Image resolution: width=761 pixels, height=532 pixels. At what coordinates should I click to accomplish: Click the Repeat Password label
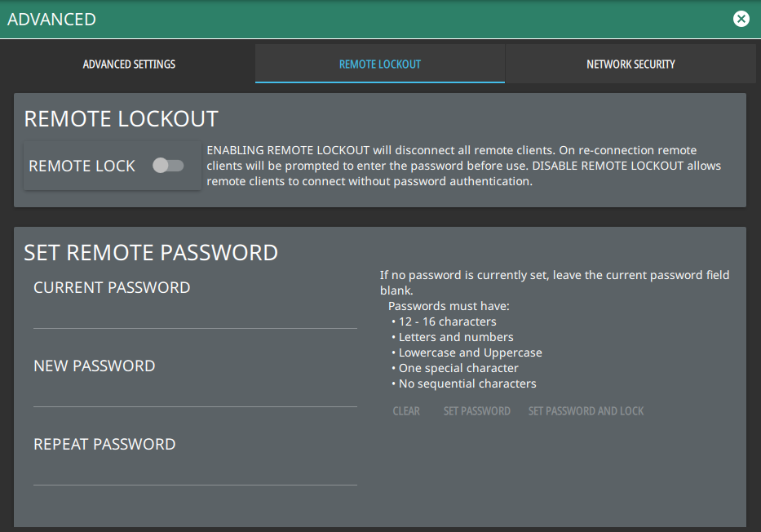[x=104, y=444]
